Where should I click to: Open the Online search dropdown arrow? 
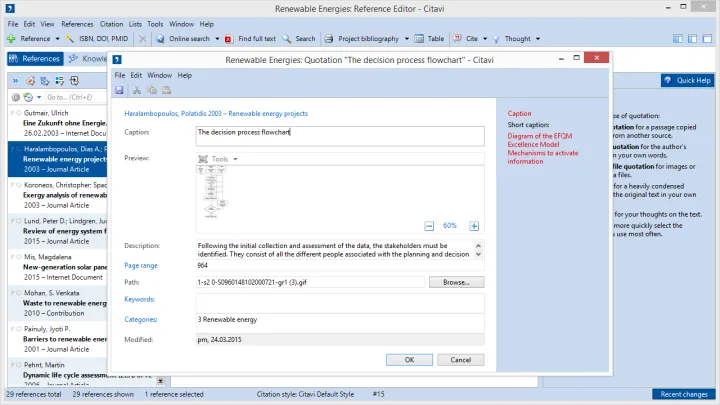pos(217,39)
